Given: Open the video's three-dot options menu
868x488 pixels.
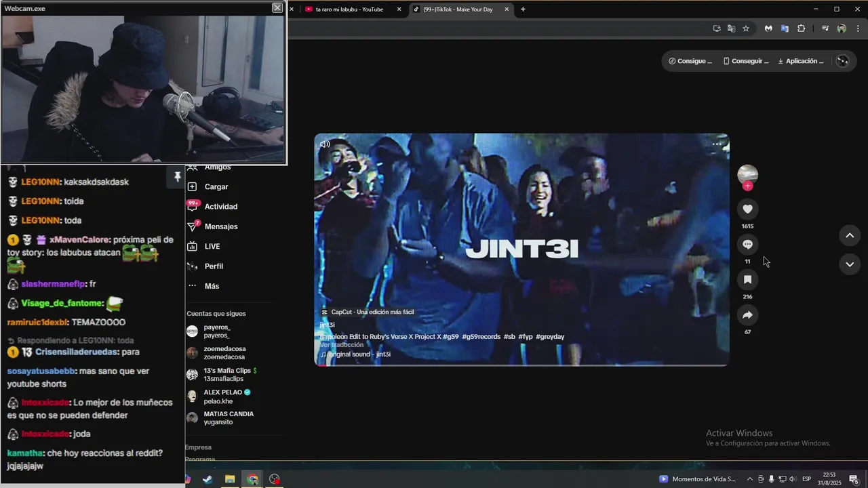Looking at the screenshot, I should click(717, 144).
